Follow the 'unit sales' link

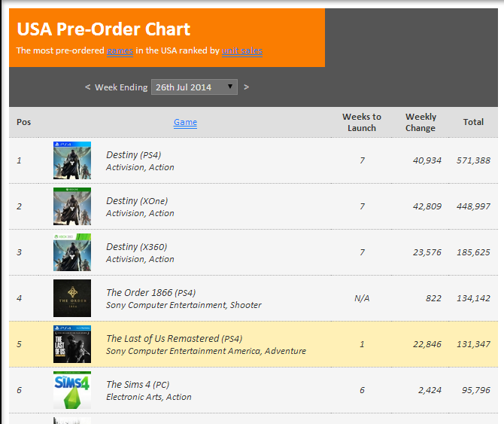[242, 50]
